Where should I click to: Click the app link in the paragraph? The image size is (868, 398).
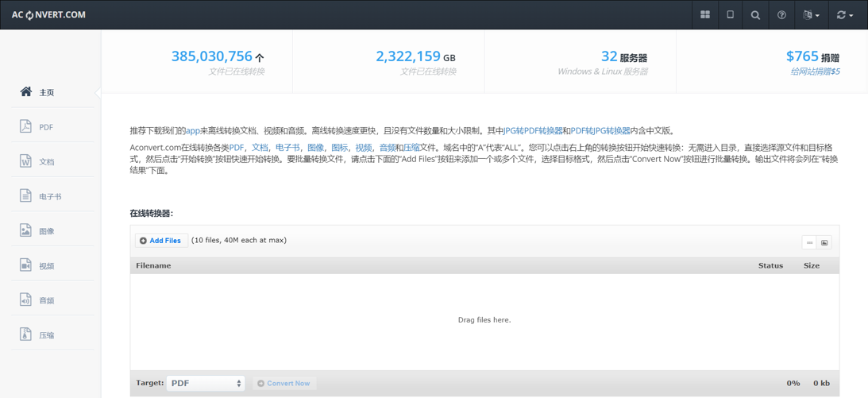click(193, 131)
